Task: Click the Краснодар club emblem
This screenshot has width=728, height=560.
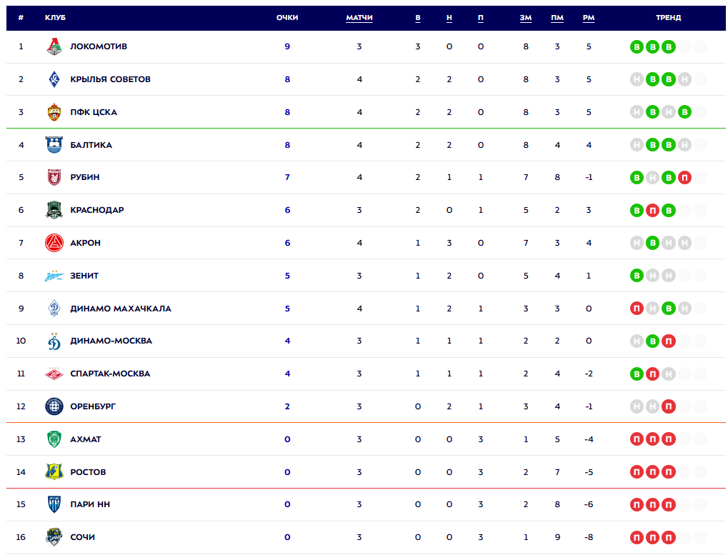Action: [x=54, y=210]
